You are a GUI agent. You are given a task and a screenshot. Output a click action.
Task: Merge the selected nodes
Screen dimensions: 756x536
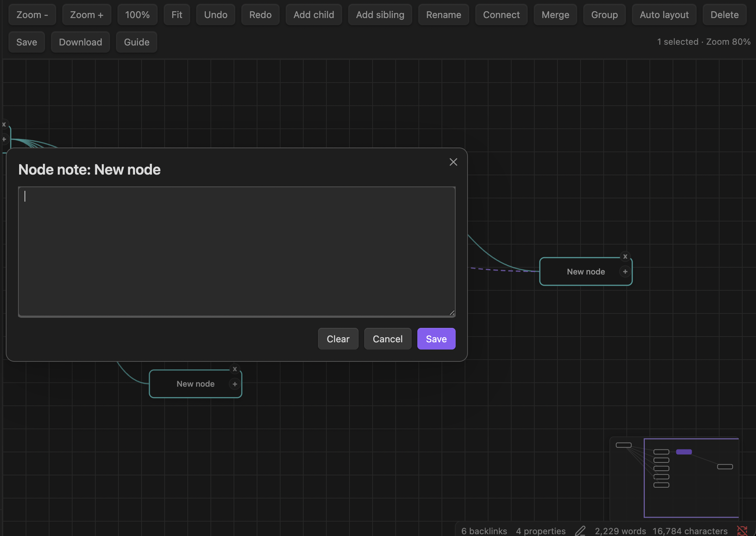pos(555,15)
